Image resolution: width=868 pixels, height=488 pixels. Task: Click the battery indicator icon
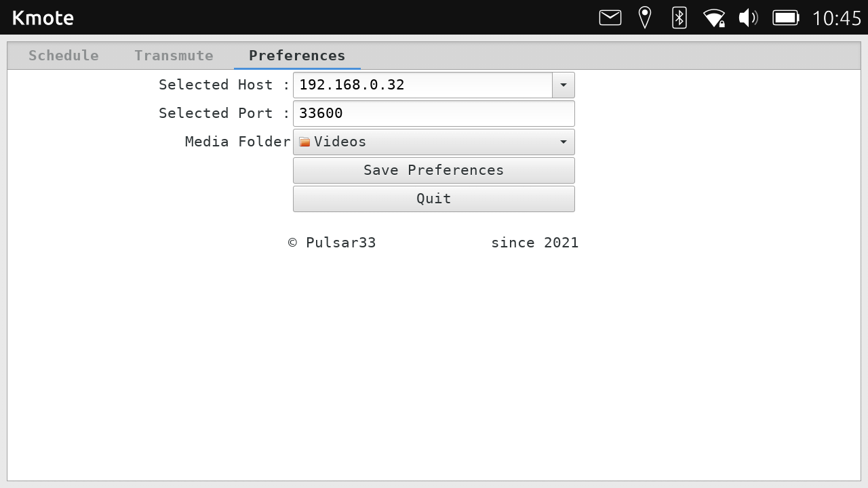[785, 18]
